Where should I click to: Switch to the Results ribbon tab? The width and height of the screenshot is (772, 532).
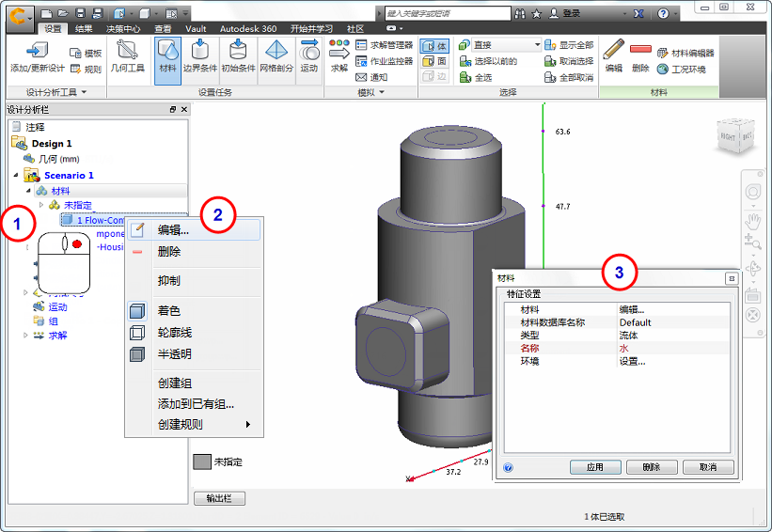click(84, 29)
